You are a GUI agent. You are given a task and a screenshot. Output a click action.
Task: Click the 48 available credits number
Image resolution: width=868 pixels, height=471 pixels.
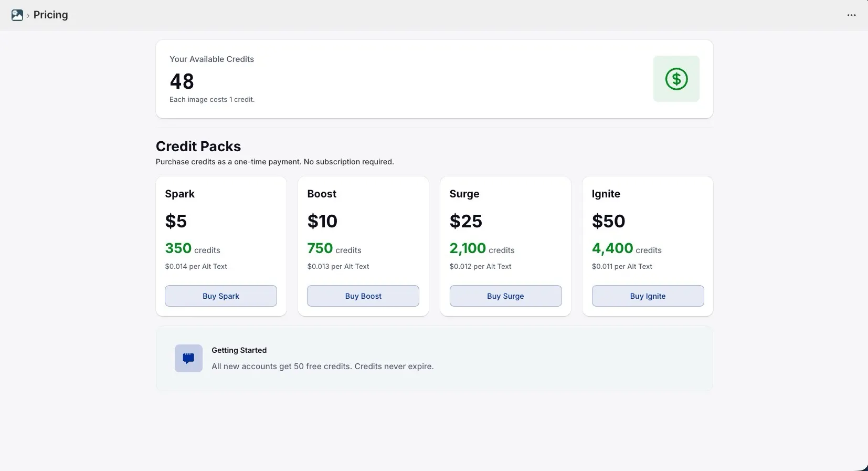(182, 81)
